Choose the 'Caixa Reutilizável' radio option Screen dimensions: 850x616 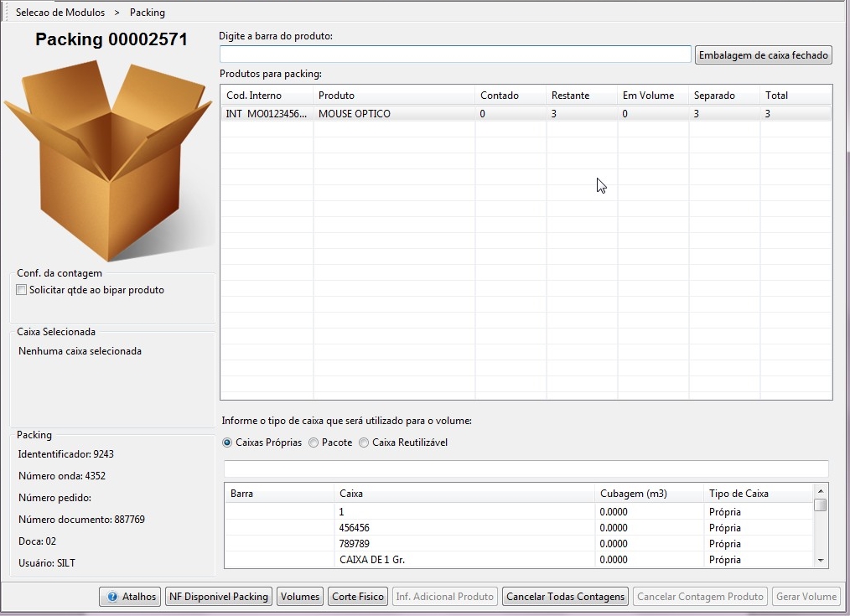(364, 443)
